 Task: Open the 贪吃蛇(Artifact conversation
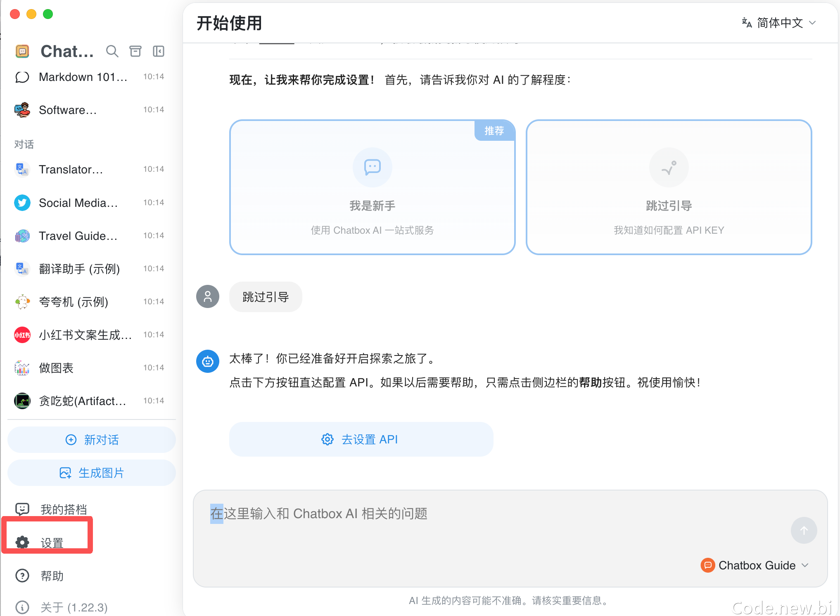coord(92,401)
